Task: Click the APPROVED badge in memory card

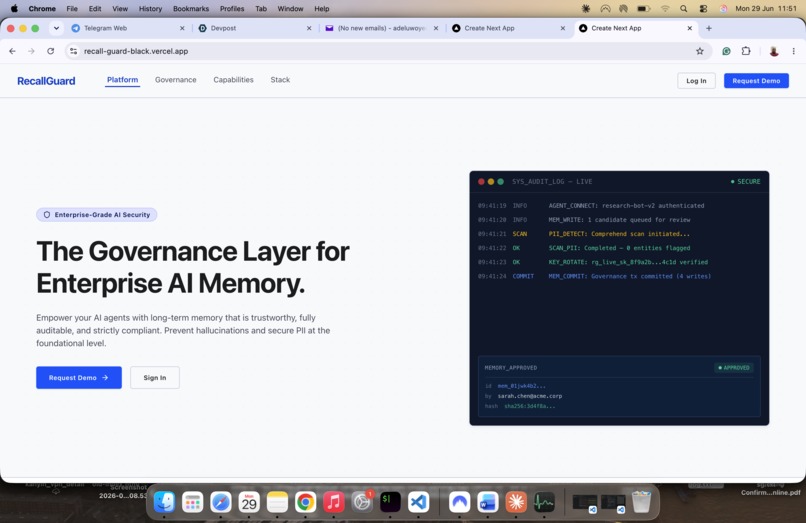Action: click(x=734, y=368)
